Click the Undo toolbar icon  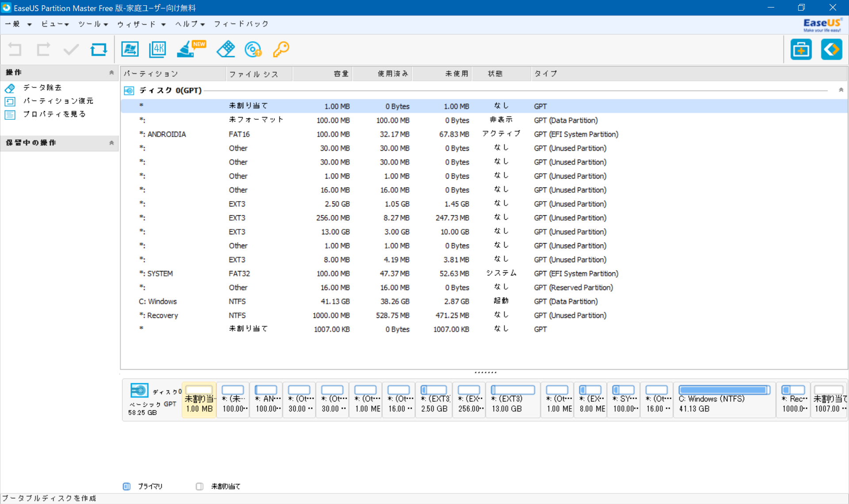(15, 50)
